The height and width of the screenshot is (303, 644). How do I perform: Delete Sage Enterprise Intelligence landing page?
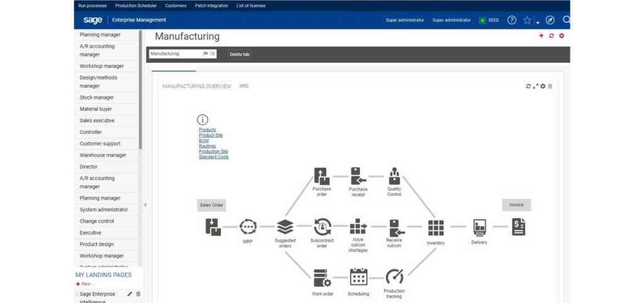coord(138,294)
